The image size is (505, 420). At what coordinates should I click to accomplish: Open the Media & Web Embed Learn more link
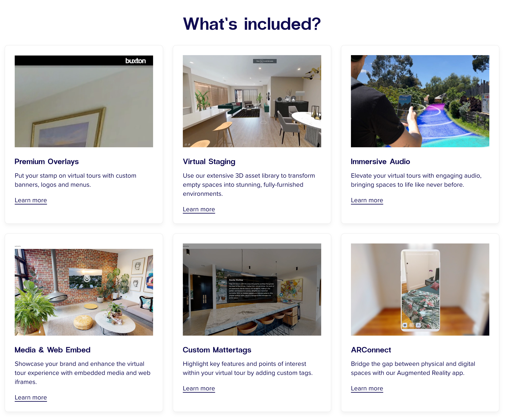[x=31, y=397]
